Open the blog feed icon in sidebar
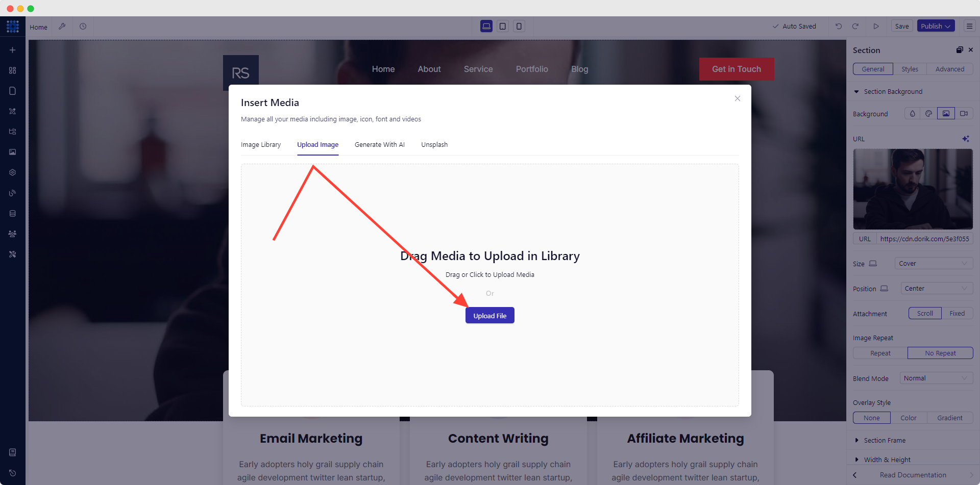The image size is (980, 485). pyautogui.click(x=13, y=193)
